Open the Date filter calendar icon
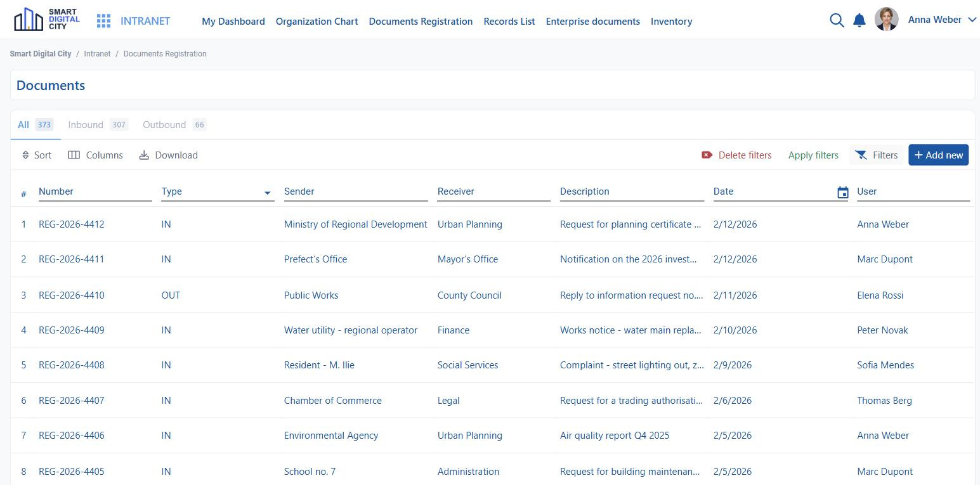 point(843,193)
